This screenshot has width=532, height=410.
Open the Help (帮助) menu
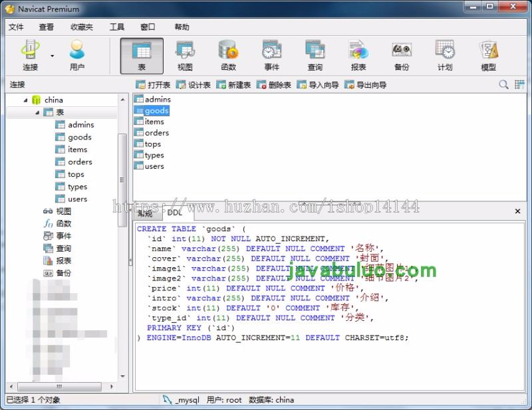(x=182, y=27)
